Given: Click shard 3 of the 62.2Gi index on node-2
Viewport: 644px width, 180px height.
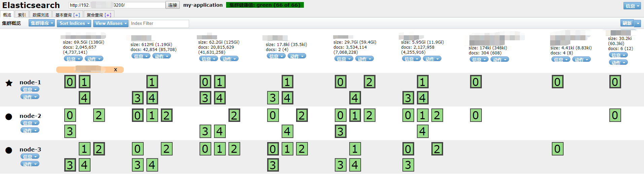Looking at the screenshot, I should click(x=205, y=131).
